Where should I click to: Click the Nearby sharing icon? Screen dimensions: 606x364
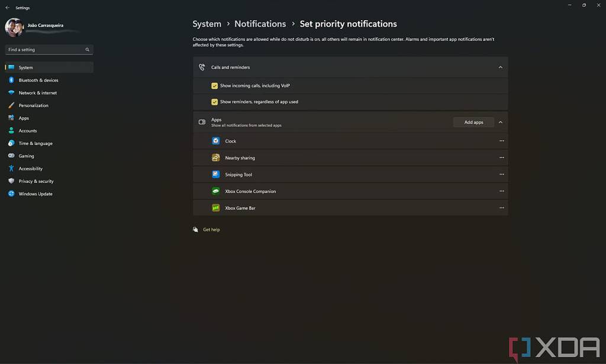(x=215, y=158)
